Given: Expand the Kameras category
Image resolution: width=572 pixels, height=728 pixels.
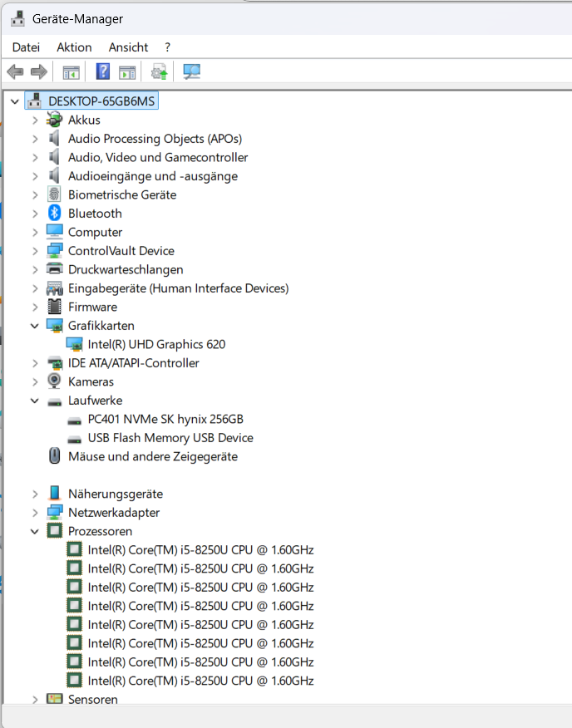Looking at the screenshot, I should [35, 381].
